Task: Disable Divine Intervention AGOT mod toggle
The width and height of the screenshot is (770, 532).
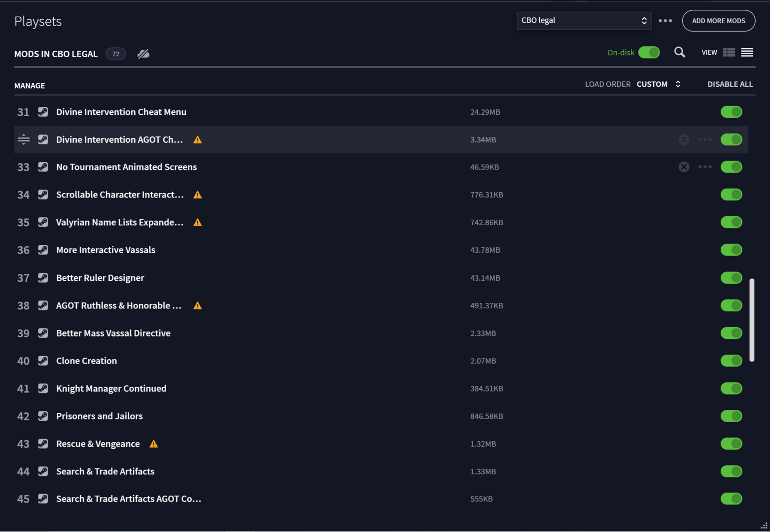Action: [x=731, y=139]
